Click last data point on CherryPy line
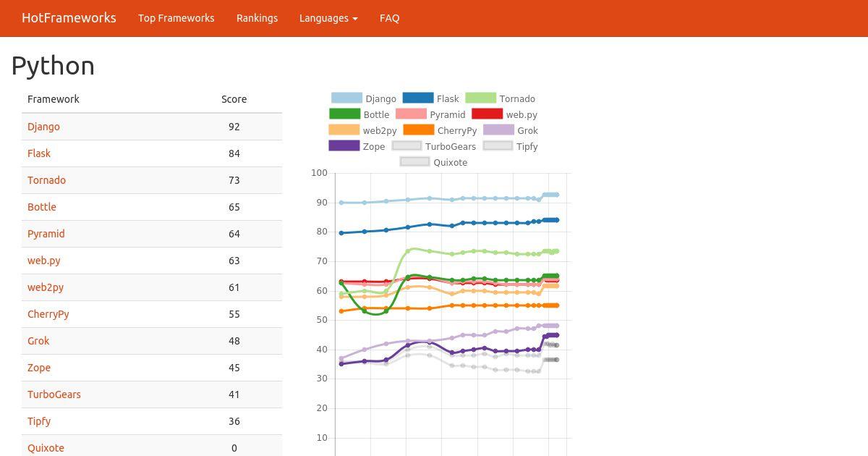Image resolution: width=868 pixels, height=456 pixels. click(556, 305)
